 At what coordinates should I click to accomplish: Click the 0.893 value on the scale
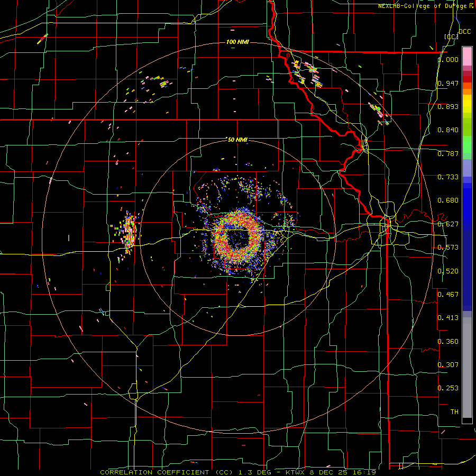(448, 106)
